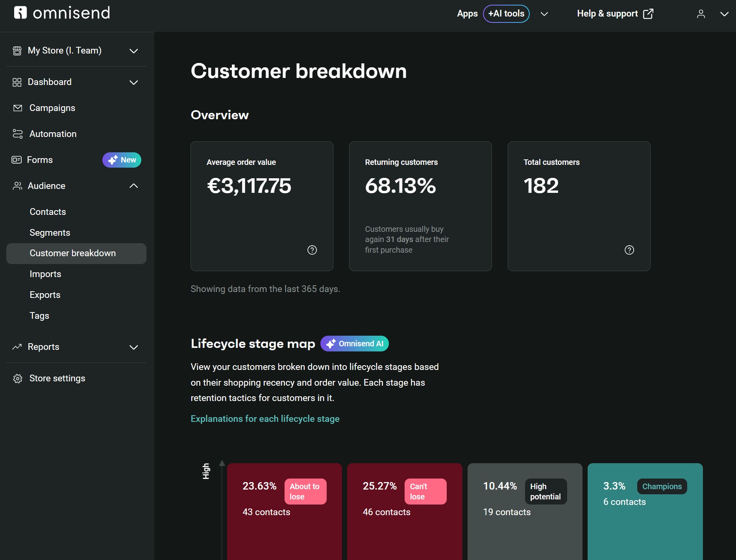Click the Store settings gear icon
Screen dimensions: 736x560
[x=18, y=379]
